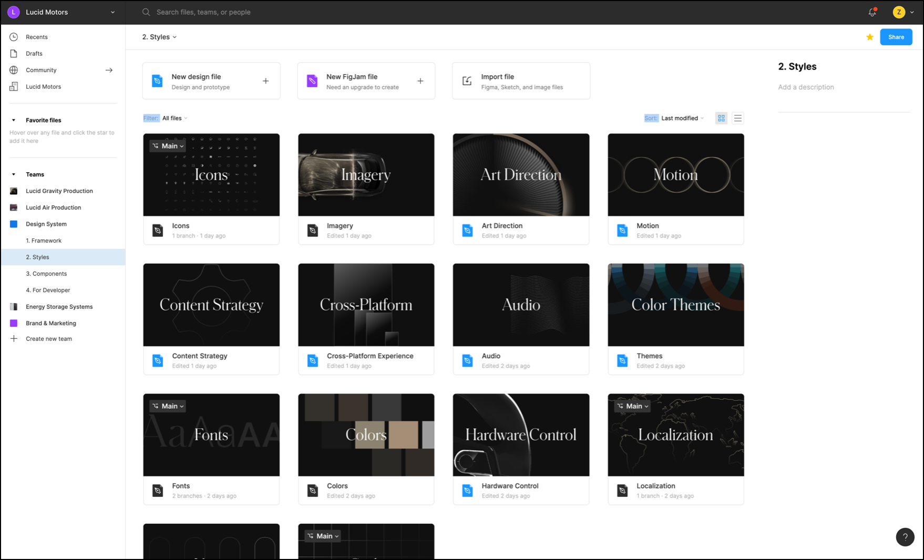
Task: Open the Imagery file thumbnail
Action: click(366, 174)
